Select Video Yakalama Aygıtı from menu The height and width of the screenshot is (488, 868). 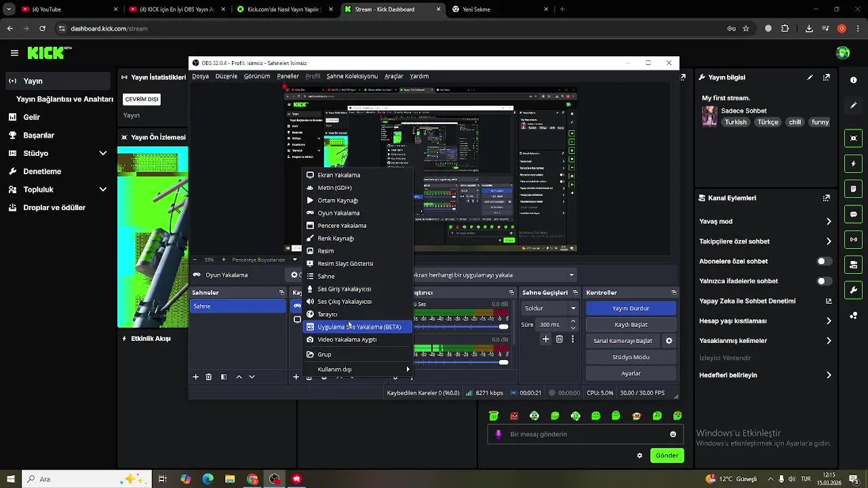(357, 340)
